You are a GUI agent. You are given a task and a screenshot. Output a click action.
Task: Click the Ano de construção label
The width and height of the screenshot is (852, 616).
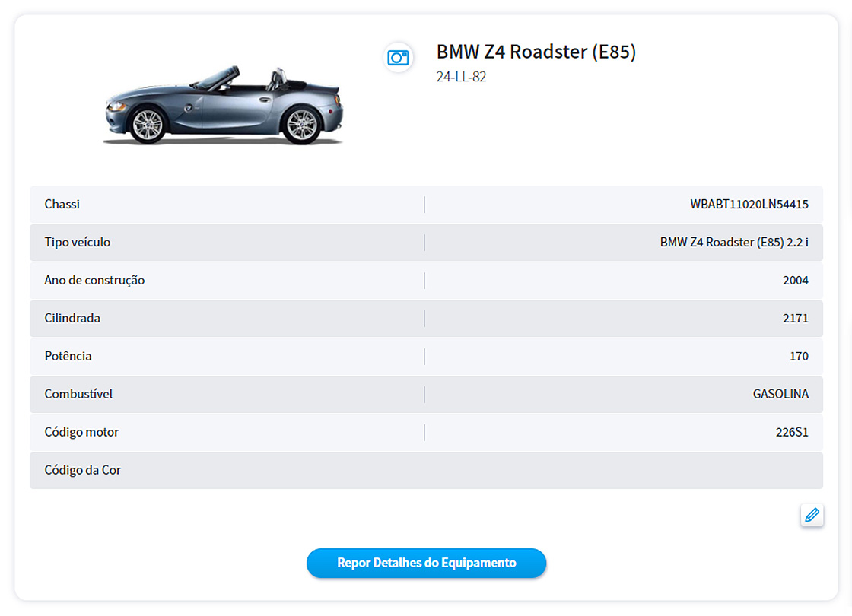click(x=94, y=280)
